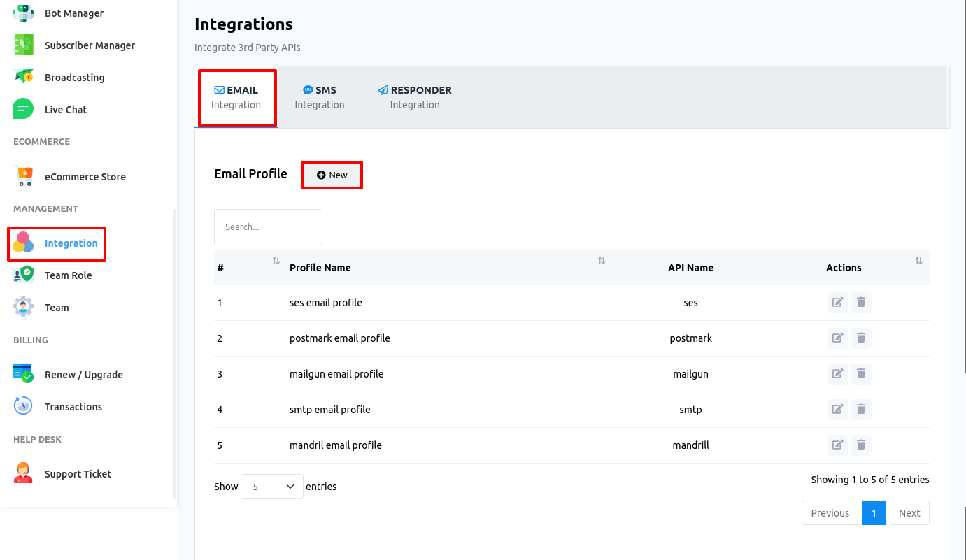
Task: Open the Broadcasting sidebar icon
Action: [23, 77]
